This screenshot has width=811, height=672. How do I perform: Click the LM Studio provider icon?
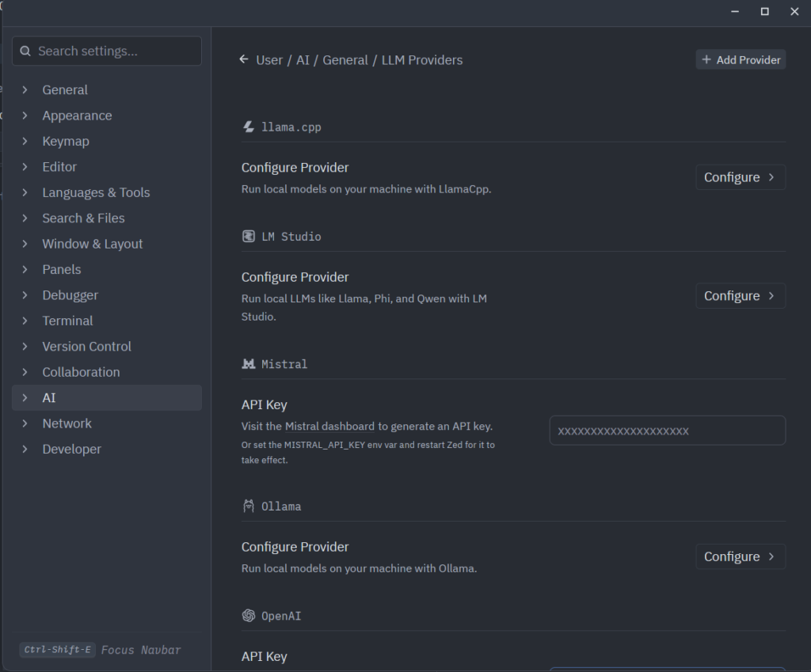[248, 236]
